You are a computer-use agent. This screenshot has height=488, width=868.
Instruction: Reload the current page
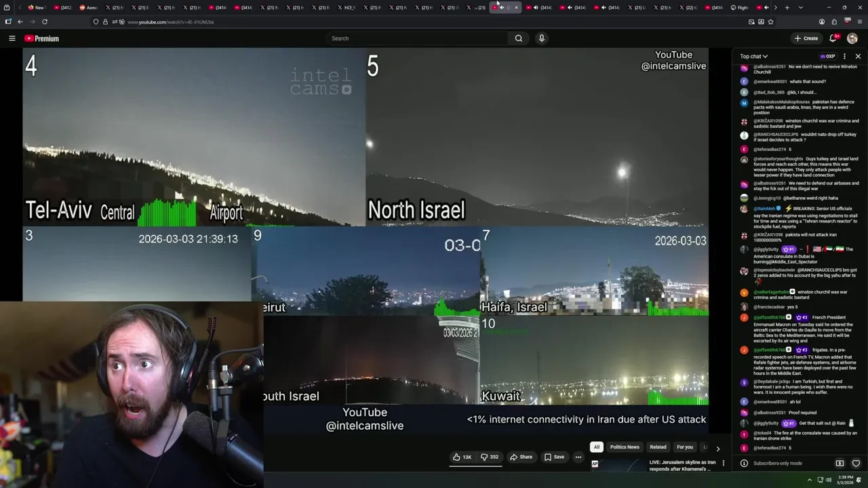click(x=45, y=22)
